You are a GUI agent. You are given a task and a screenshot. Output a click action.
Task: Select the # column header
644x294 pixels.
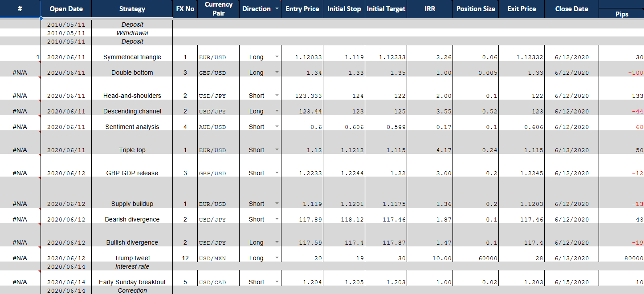point(20,9)
